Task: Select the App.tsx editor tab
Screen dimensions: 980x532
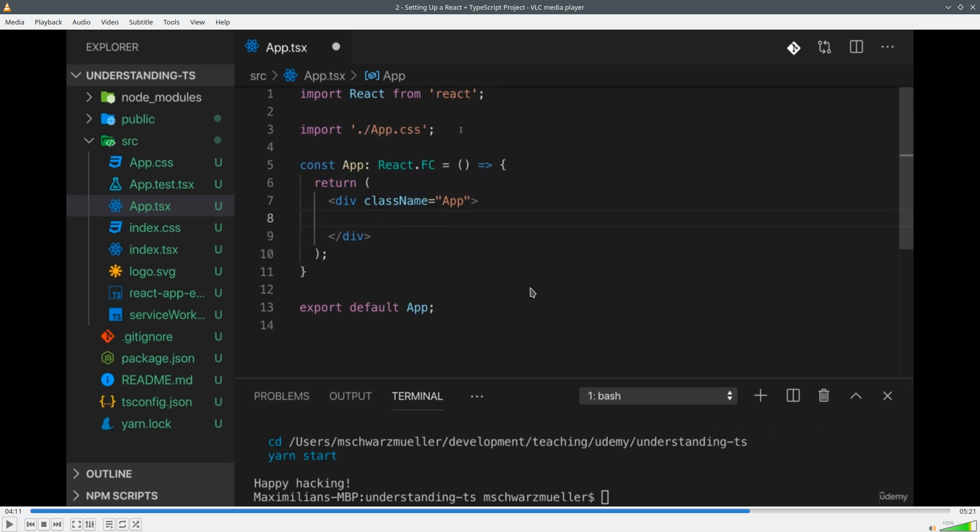Action: (293, 47)
